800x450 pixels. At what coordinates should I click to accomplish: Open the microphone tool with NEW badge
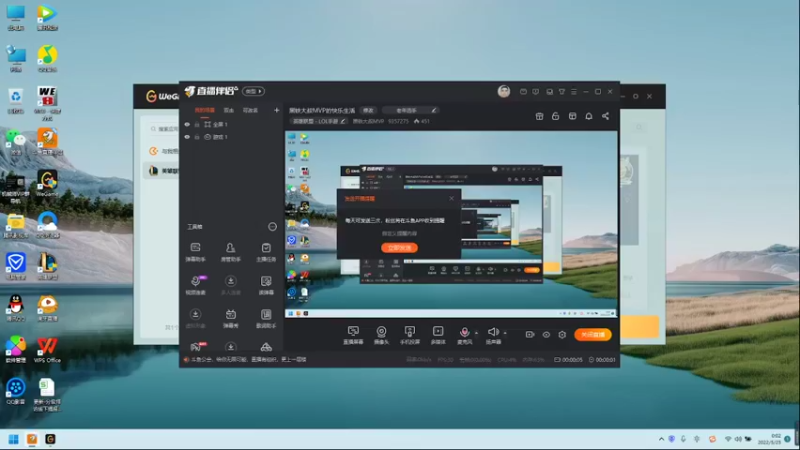(x=195, y=285)
